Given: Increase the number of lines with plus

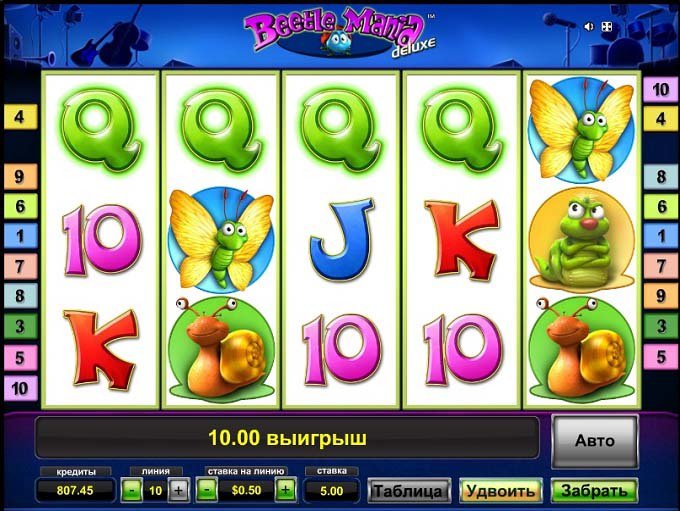Looking at the screenshot, I should point(179,491).
